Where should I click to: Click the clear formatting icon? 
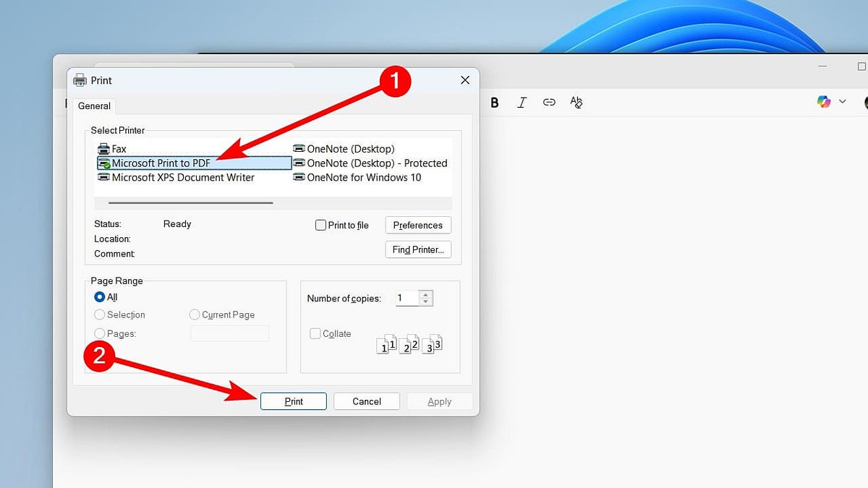pos(576,102)
